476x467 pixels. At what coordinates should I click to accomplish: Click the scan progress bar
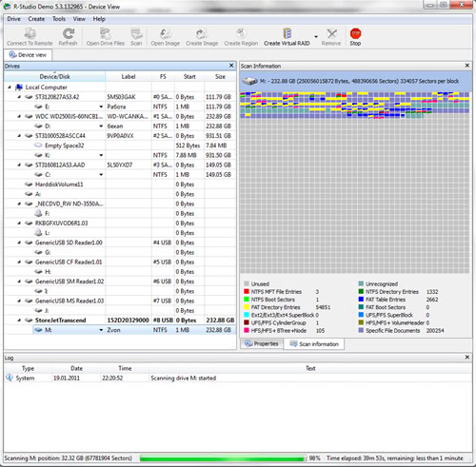tap(223, 458)
